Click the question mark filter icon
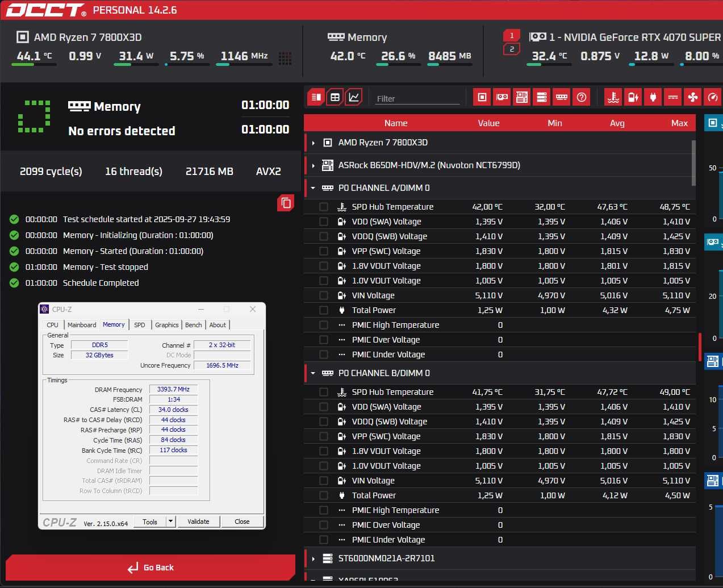This screenshot has width=723, height=588. 582,97
